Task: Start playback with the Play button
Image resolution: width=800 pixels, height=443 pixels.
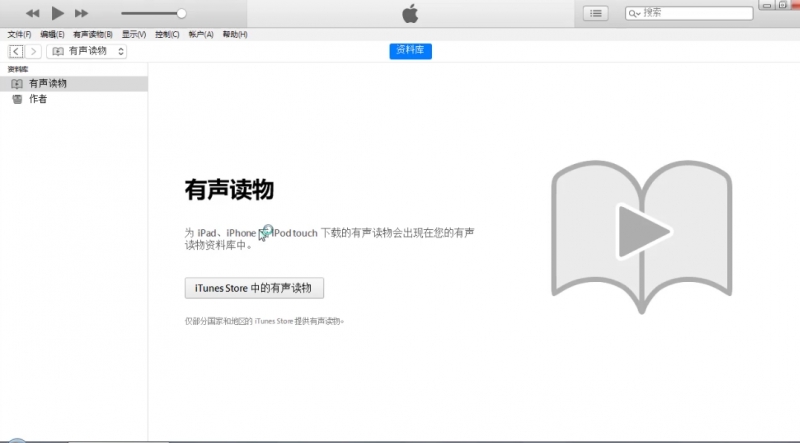Action: pyautogui.click(x=58, y=13)
